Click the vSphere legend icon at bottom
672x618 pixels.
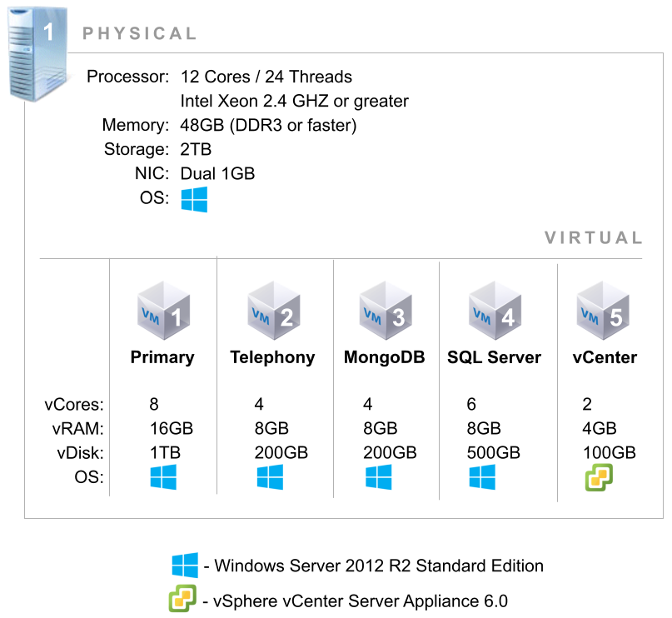(182, 598)
